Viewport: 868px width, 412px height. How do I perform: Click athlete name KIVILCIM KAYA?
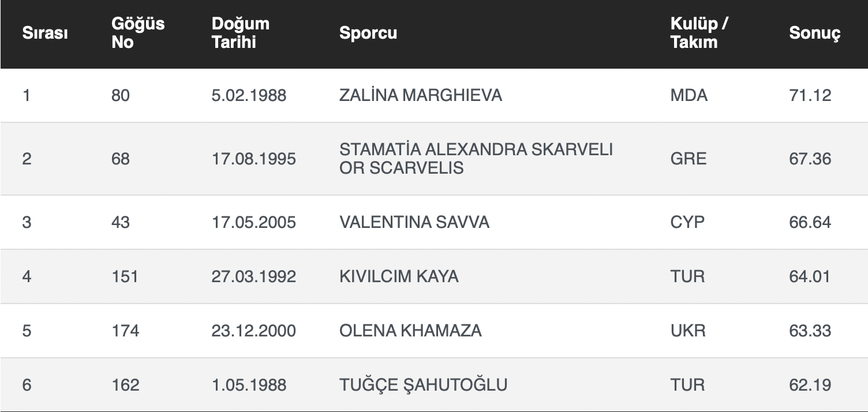(x=399, y=276)
